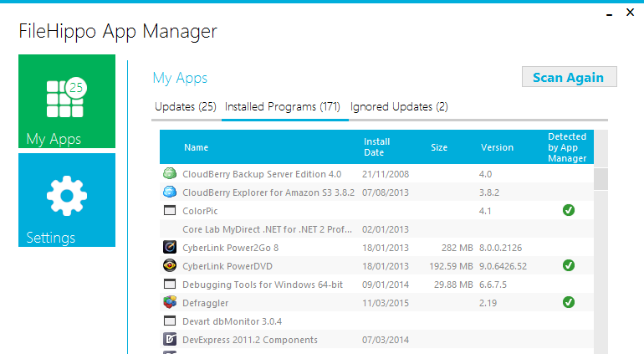Image resolution: width=644 pixels, height=354 pixels.
Task: Select CloudBerry Explorer for Amazon S3 3.8.2
Action: click(x=268, y=192)
